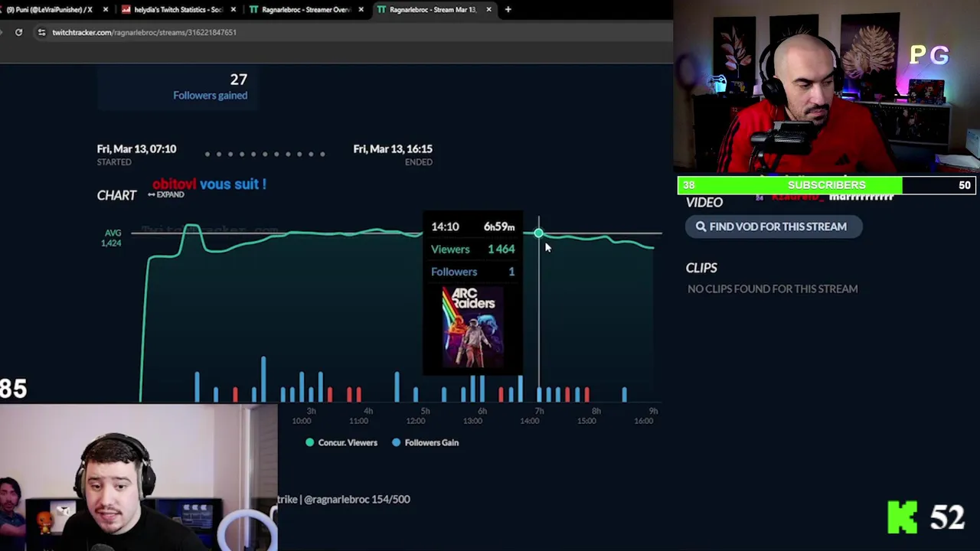Viewport: 980px width, 551px height.
Task: Switch to the Puni (@LeVraiPunisher) X tab
Action: pos(48,10)
